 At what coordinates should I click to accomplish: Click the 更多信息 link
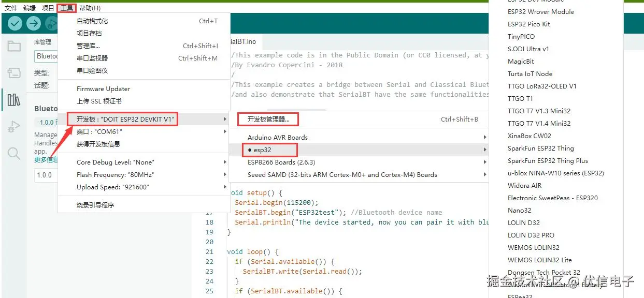click(46, 159)
